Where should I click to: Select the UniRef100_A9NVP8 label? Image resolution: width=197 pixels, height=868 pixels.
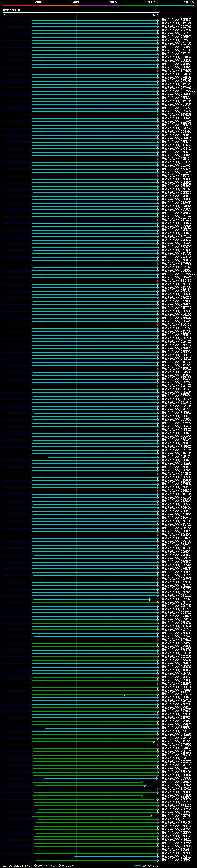(176, 830)
